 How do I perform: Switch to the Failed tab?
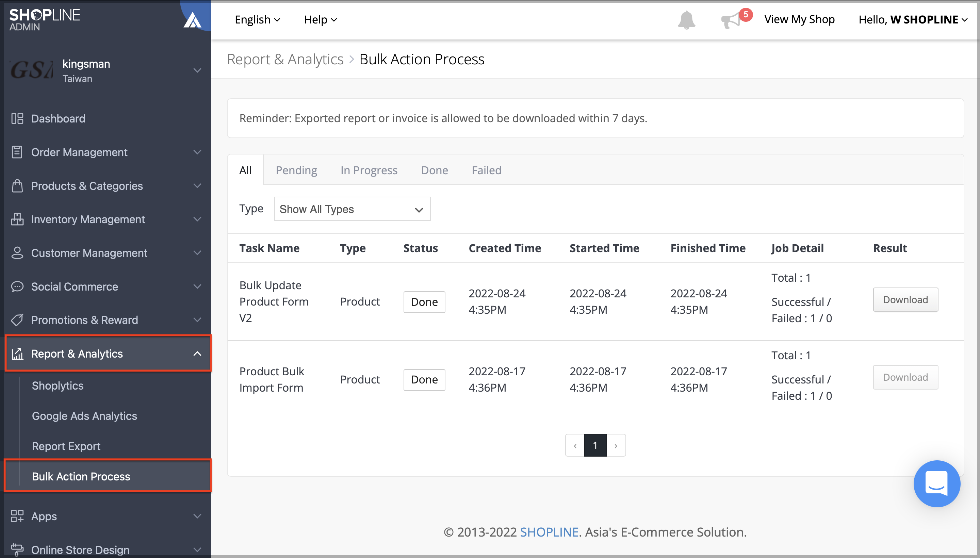click(486, 170)
